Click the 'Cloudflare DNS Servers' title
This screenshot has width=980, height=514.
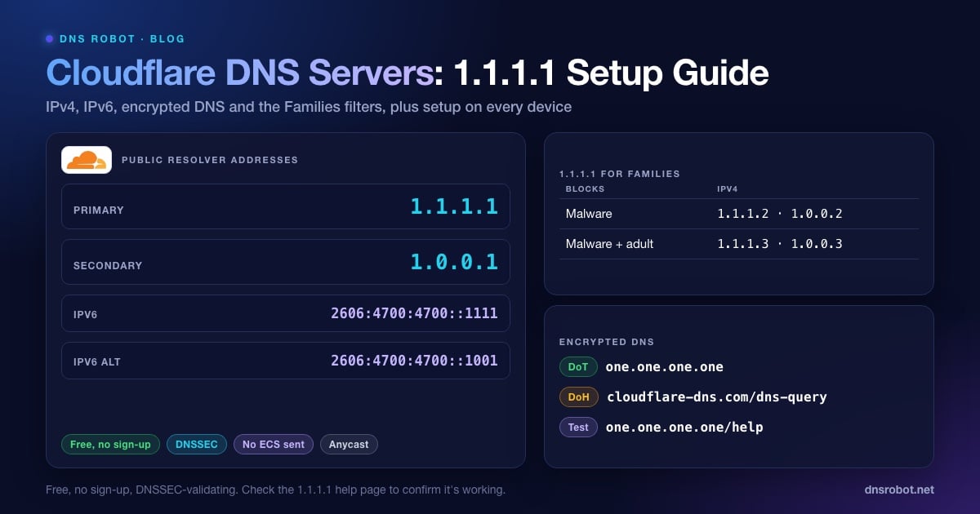click(x=240, y=73)
